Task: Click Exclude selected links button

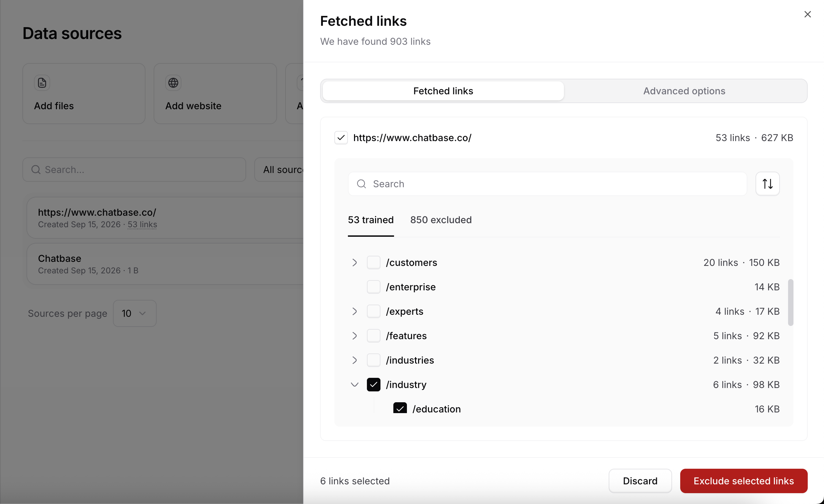Action: tap(744, 481)
